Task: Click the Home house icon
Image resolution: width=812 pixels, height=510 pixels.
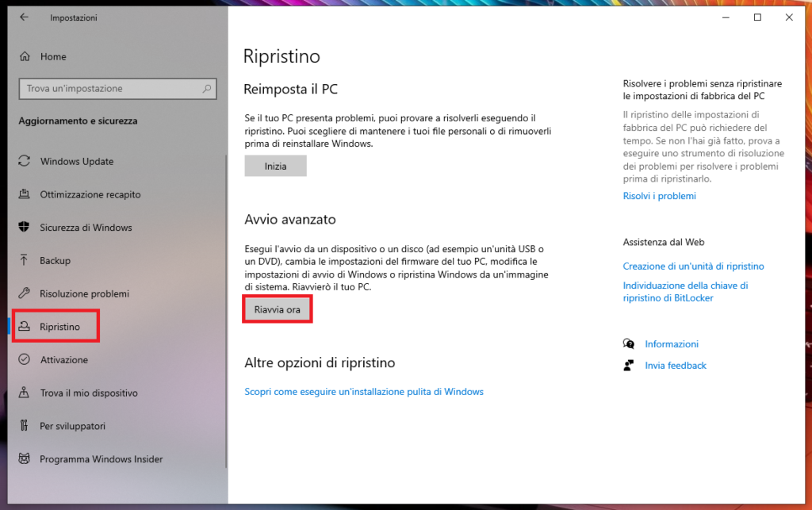Action: pos(25,56)
